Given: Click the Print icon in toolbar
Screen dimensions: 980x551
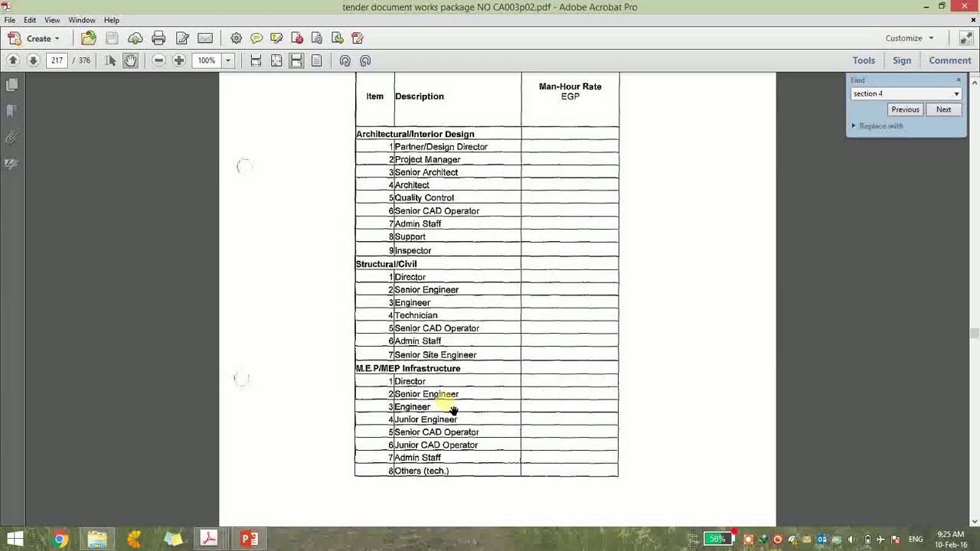Looking at the screenshot, I should [x=158, y=38].
